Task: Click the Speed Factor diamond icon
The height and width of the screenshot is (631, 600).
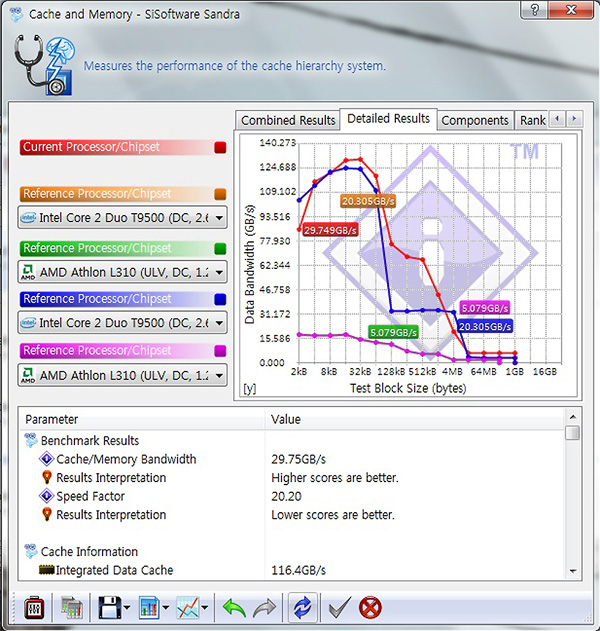Action: [46, 496]
